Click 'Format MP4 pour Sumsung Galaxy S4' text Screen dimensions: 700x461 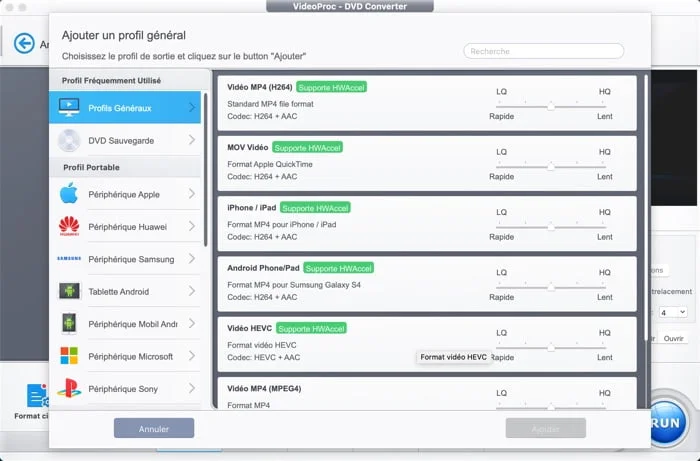[x=294, y=284]
